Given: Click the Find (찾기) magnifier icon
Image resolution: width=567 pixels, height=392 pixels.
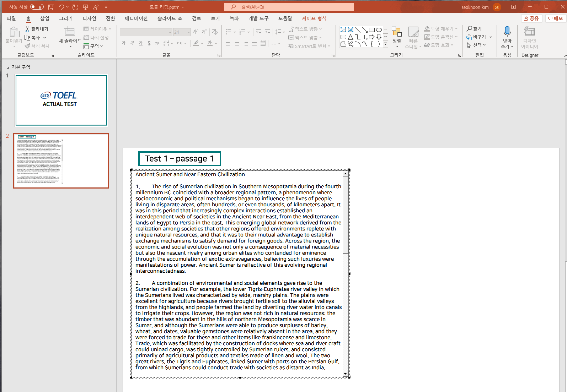Looking at the screenshot, I should click(x=470, y=29).
